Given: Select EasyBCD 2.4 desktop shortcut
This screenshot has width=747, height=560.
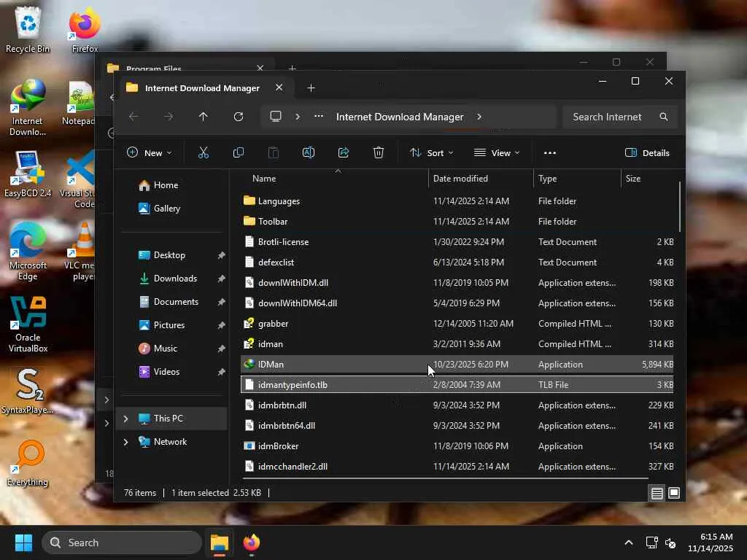Looking at the screenshot, I should (28, 174).
